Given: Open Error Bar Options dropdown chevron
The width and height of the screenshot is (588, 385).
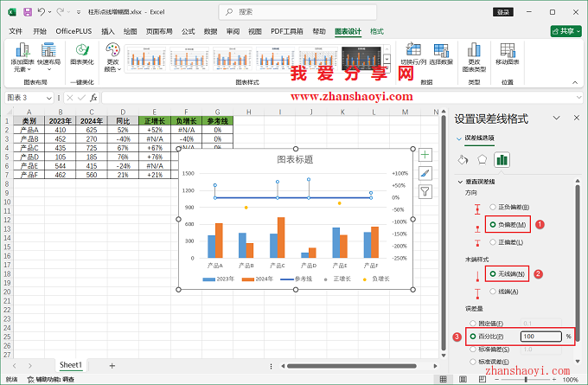Looking at the screenshot, I should (458, 138).
